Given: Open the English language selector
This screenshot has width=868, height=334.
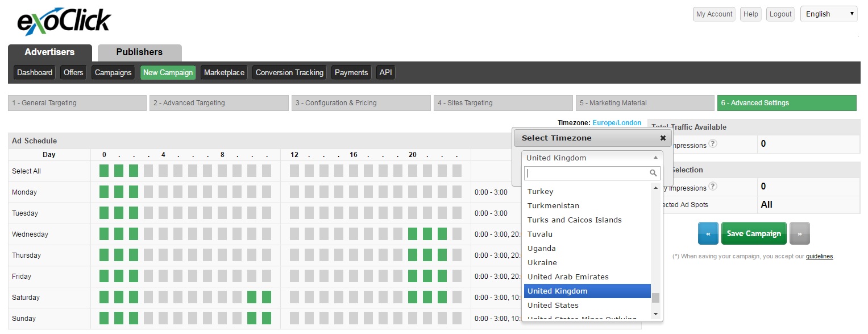Looking at the screenshot, I should [x=829, y=14].
